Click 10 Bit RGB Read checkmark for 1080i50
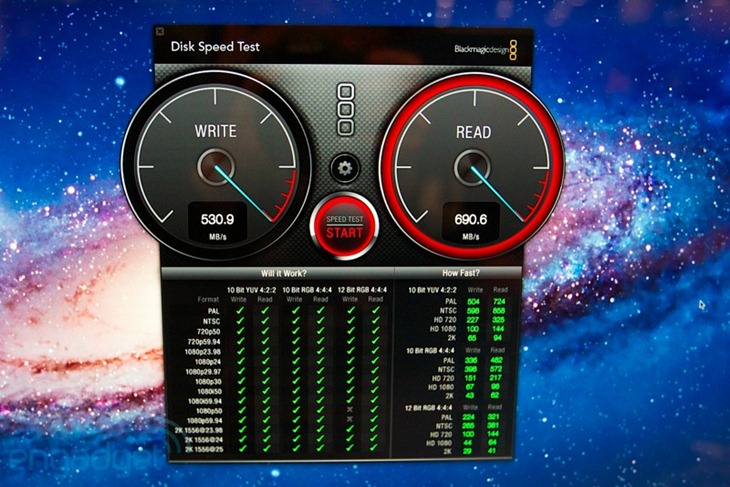 click(x=321, y=391)
